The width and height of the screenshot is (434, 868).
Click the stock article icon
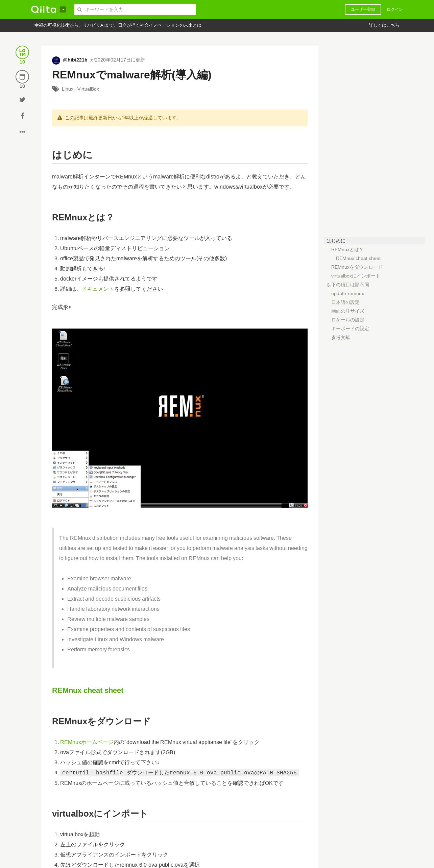[x=22, y=77]
